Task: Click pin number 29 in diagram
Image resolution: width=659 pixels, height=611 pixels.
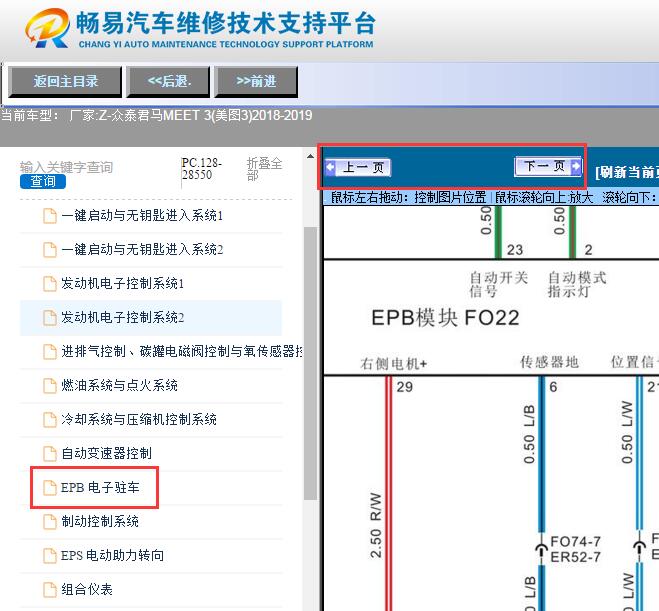Action: pyautogui.click(x=404, y=387)
